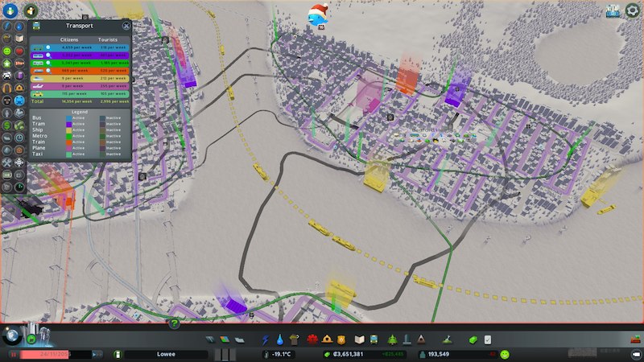Toggle metro lines row in Transport panel

[x=47, y=64]
